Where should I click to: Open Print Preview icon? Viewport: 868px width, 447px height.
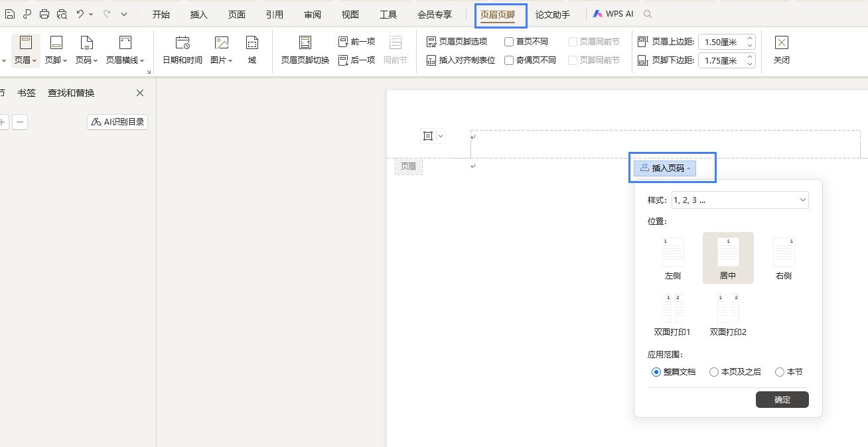62,14
